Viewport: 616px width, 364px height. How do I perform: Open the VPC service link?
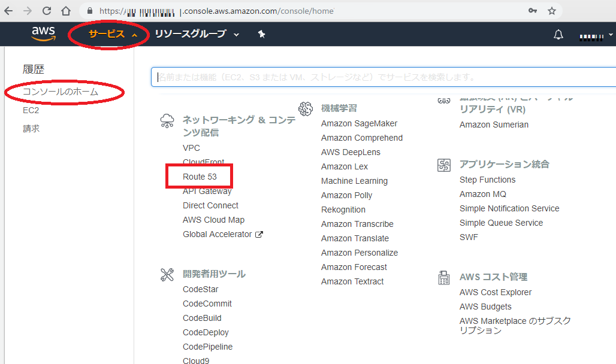[x=191, y=148]
